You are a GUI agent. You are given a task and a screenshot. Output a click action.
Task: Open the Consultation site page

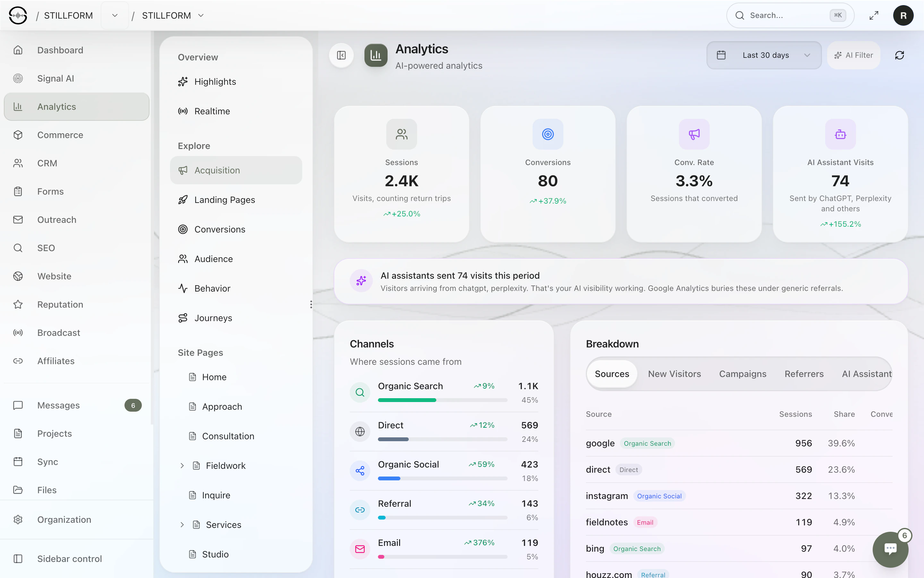coord(236,436)
